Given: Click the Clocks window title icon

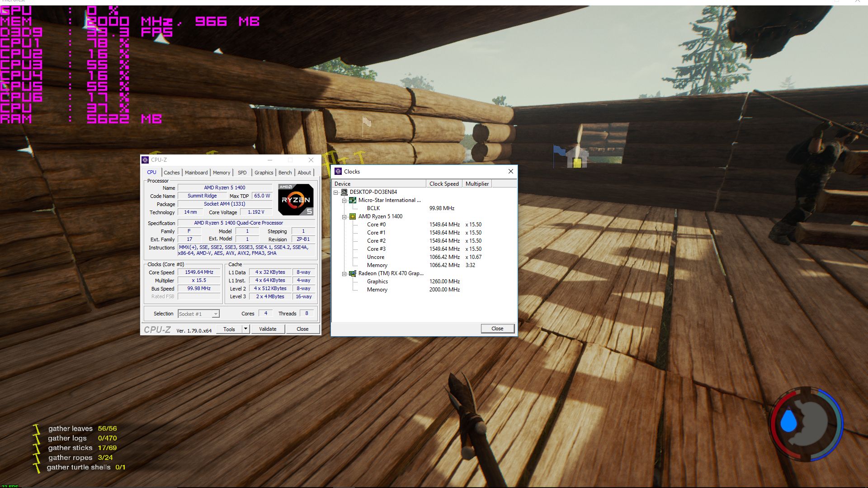Looking at the screenshot, I should click(338, 172).
